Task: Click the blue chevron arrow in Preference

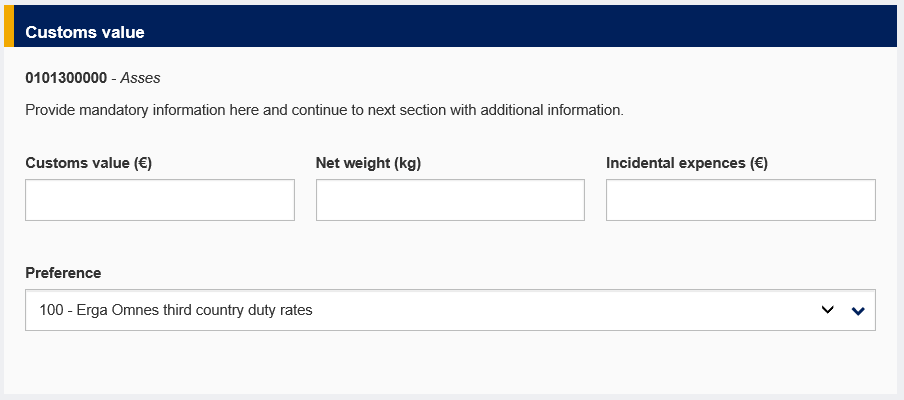Action: 857,311
